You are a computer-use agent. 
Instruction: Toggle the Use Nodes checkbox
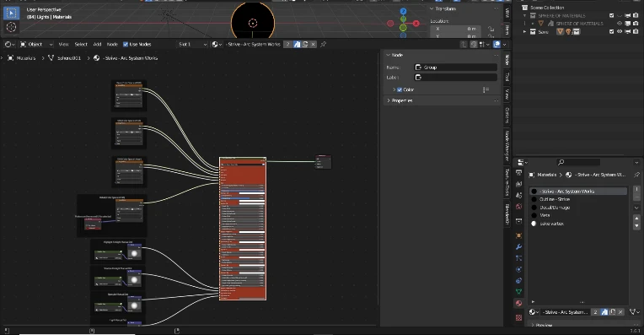(x=126, y=45)
